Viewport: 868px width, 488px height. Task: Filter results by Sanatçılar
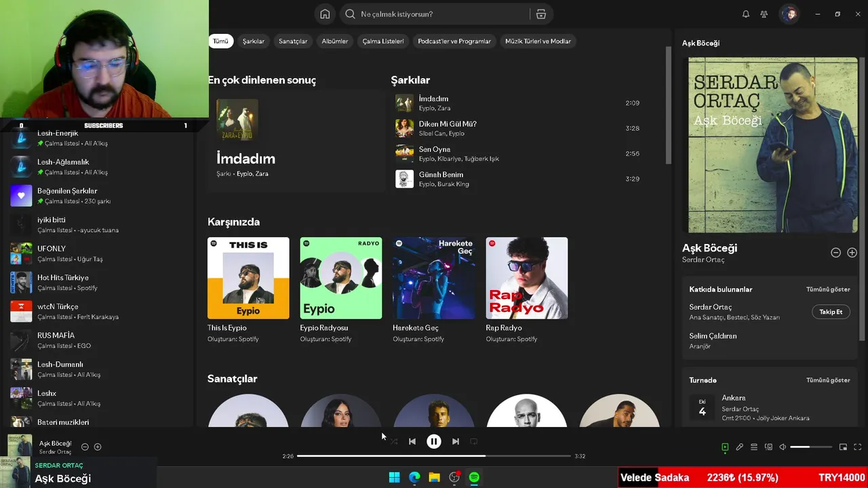293,41
